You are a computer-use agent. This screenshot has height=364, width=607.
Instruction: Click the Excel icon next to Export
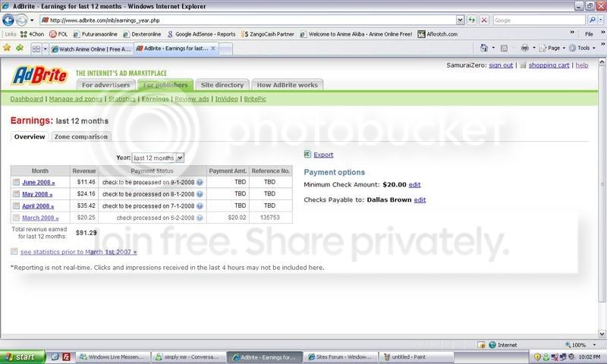(307, 155)
